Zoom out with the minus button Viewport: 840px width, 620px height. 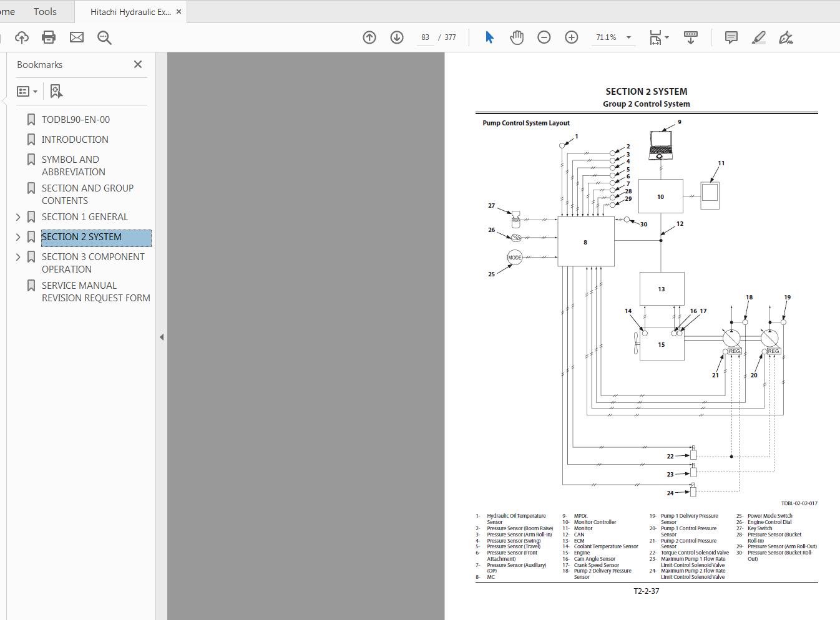(544, 37)
